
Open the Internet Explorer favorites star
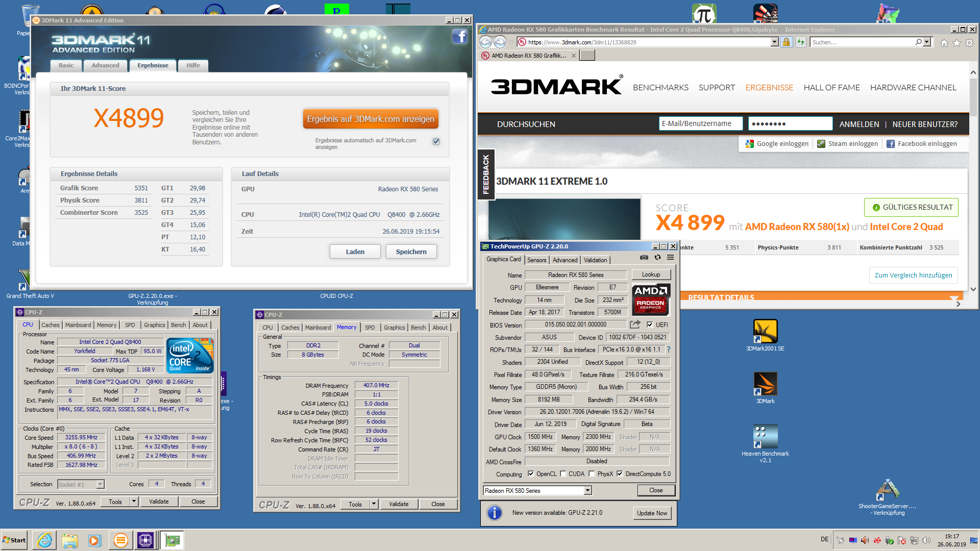[957, 43]
